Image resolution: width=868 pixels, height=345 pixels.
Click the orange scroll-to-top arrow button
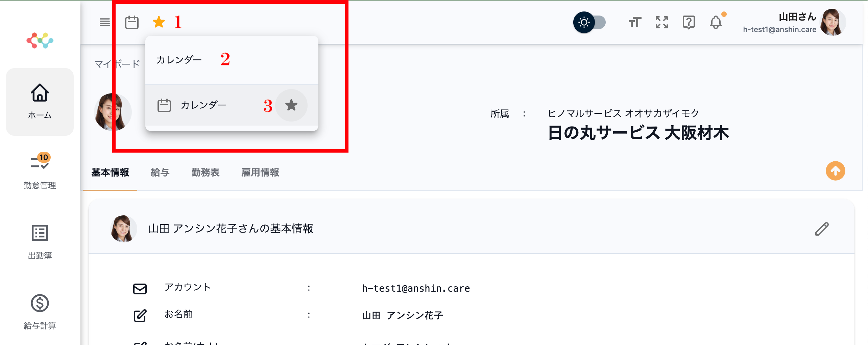click(x=835, y=171)
